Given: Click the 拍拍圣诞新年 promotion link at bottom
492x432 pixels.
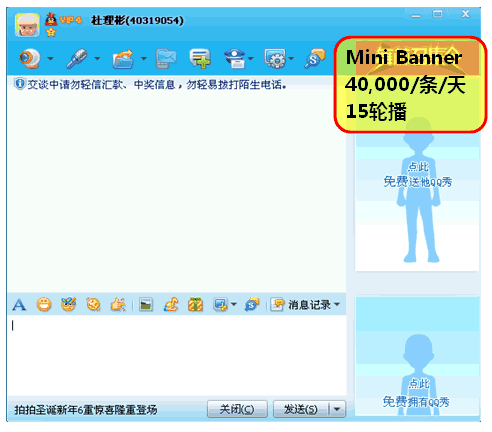Looking at the screenshot, I should pos(86,410).
